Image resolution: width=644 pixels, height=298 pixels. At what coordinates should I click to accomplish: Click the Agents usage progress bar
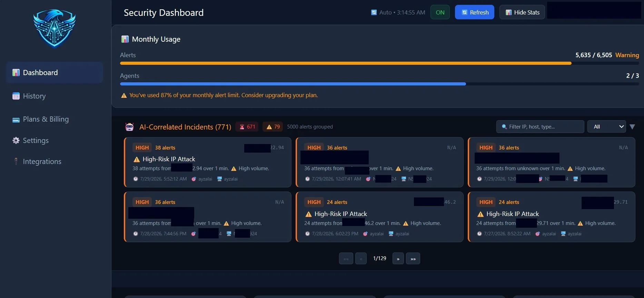379,84
